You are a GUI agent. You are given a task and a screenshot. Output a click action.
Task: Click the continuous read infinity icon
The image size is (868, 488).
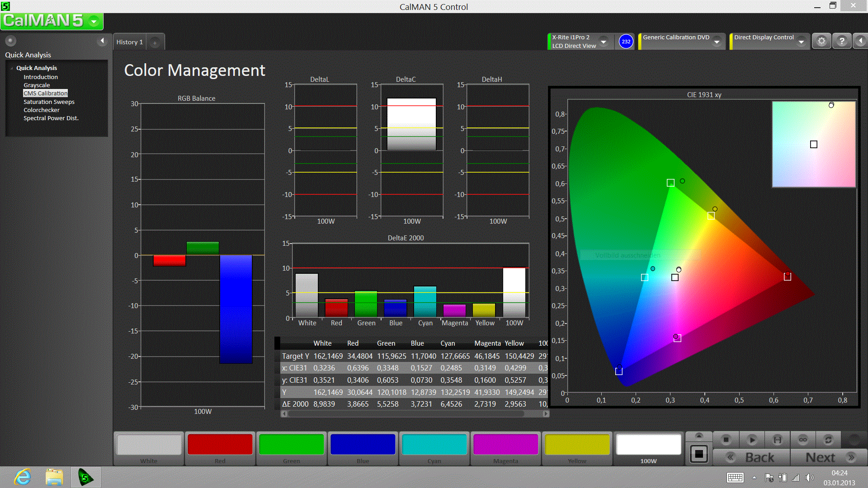(803, 439)
